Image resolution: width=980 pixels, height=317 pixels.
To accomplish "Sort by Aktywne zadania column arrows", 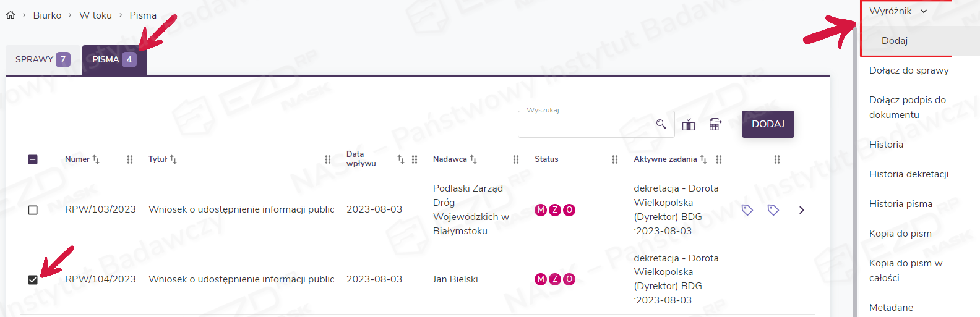I will pos(703,159).
